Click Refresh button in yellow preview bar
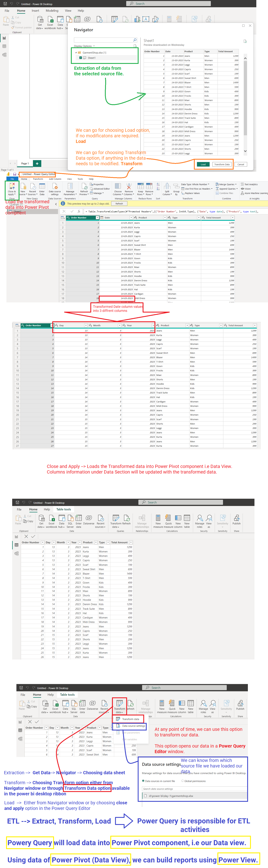 119,204
